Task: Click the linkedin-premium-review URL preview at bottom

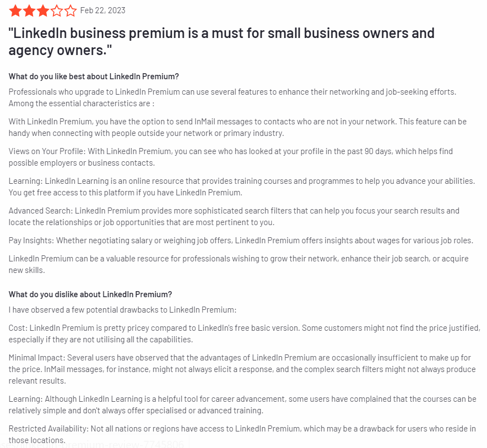Action: pos(93,444)
